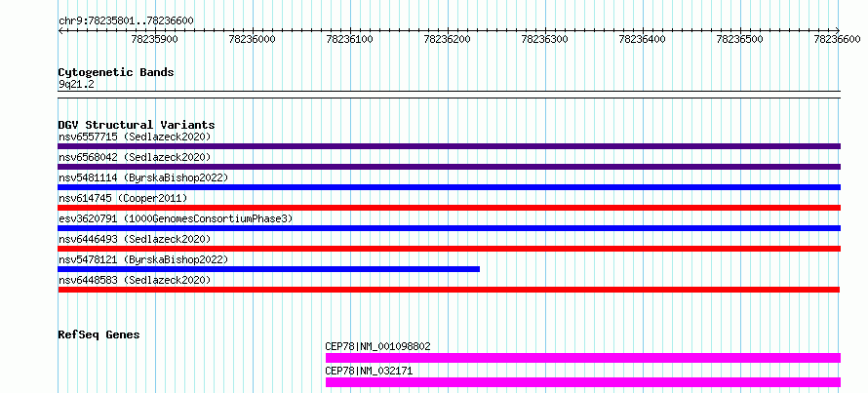Screen dimensions: 868x393
Task: Open the CEP78|NM_001098802 label
Action: [377, 346]
